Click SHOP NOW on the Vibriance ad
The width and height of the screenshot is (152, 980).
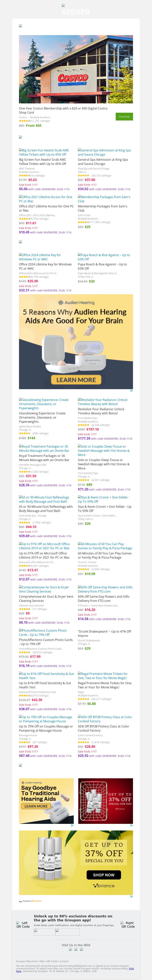(x=104, y=875)
